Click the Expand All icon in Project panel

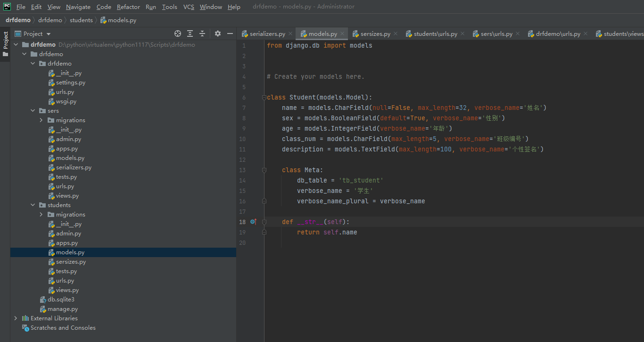pyautogui.click(x=190, y=33)
